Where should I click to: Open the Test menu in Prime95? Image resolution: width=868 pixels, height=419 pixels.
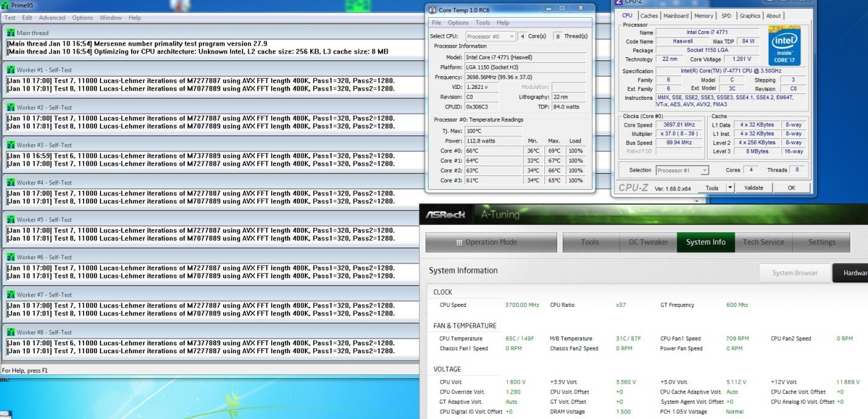pos(10,18)
